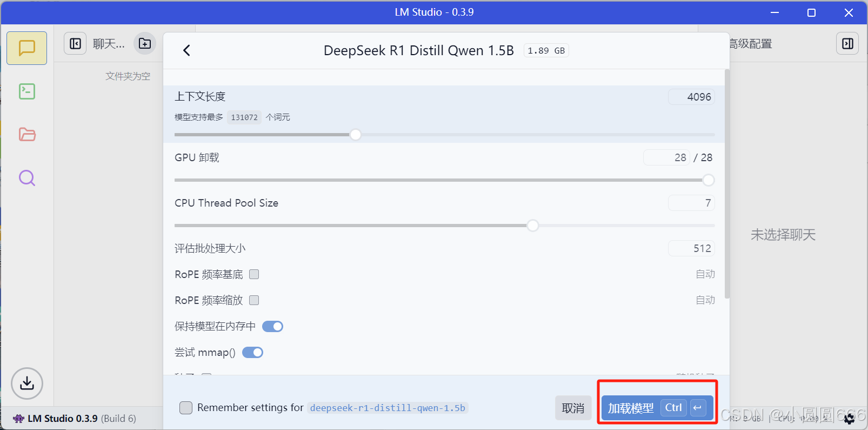Click the GPU 卸载 slider handle
868x430 pixels.
click(x=709, y=180)
